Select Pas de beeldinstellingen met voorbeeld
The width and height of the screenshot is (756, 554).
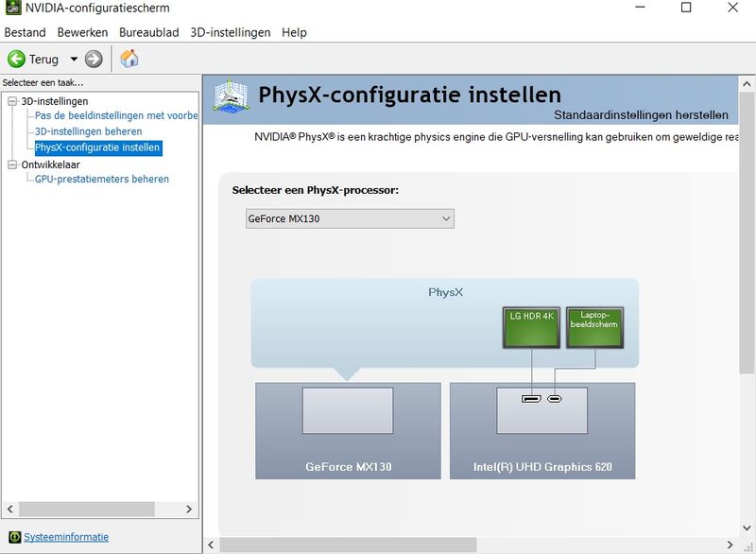coord(116,115)
